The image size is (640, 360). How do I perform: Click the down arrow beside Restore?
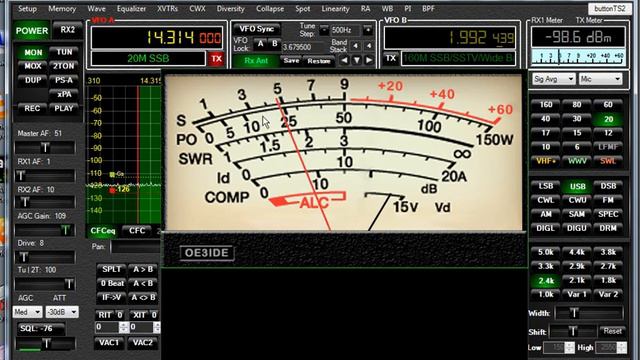coord(357,60)
